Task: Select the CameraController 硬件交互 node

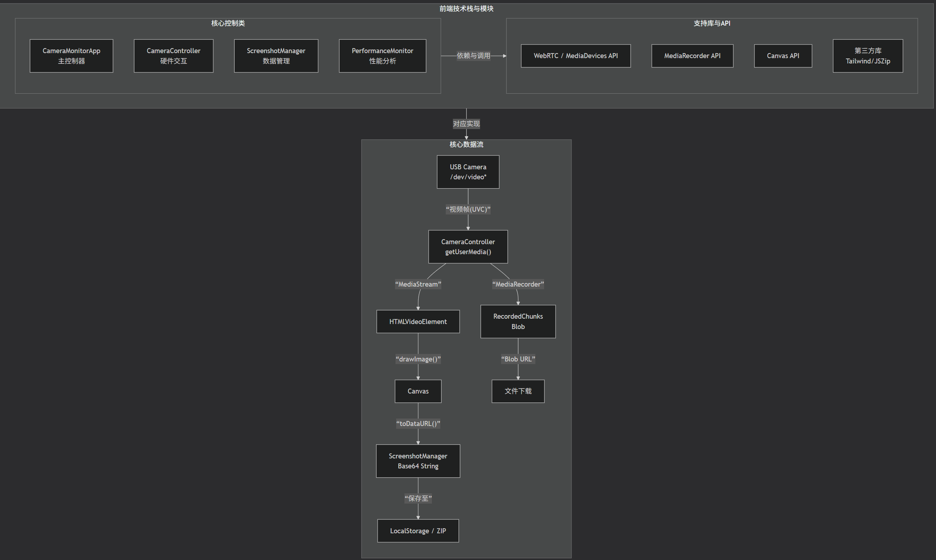Action: point(173,56)
